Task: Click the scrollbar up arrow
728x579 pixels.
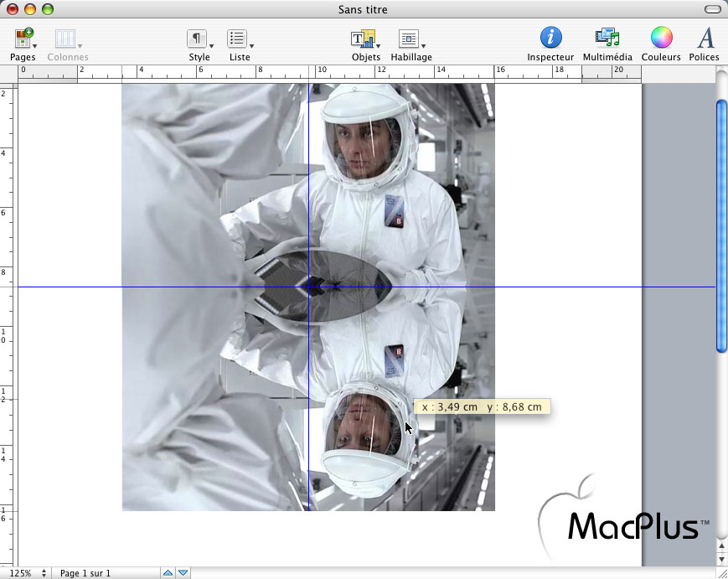Action: [x=721, y=546]
